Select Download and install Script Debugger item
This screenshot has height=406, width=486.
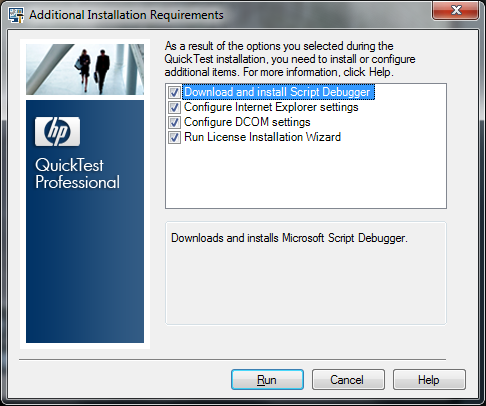[277, 92]
